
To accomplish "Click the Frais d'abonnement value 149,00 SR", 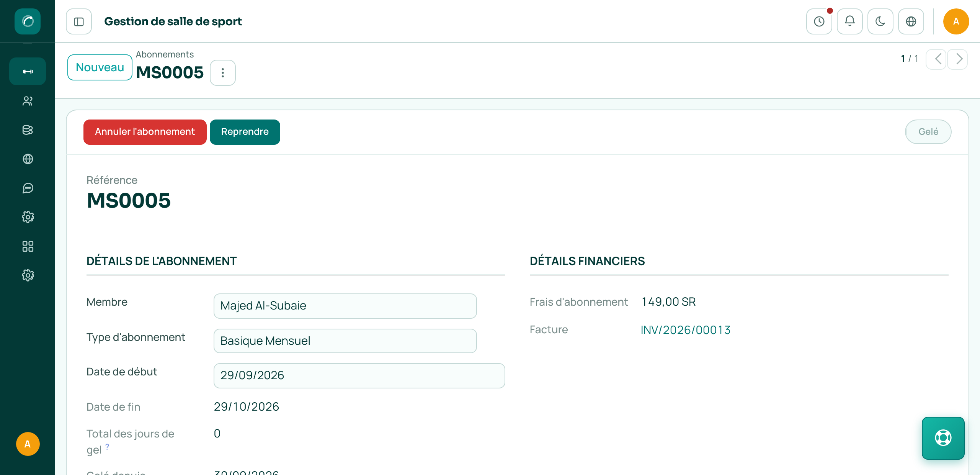I will (x=669, y=302).
